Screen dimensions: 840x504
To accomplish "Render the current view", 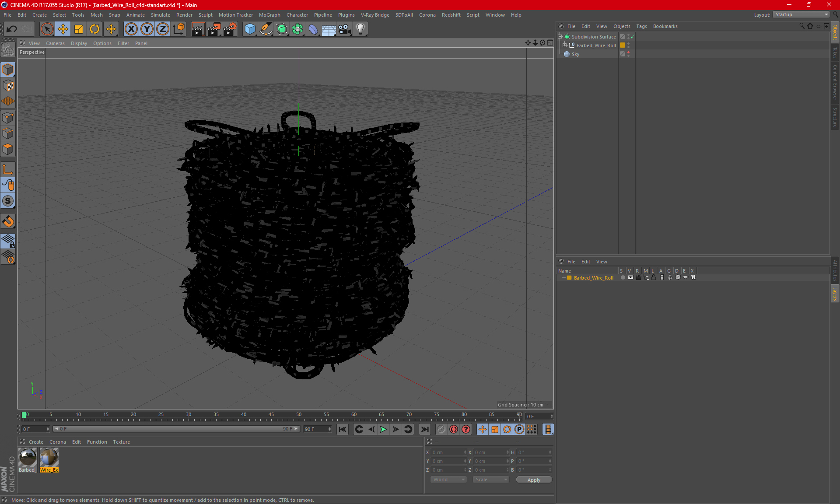I will [198, 29].
